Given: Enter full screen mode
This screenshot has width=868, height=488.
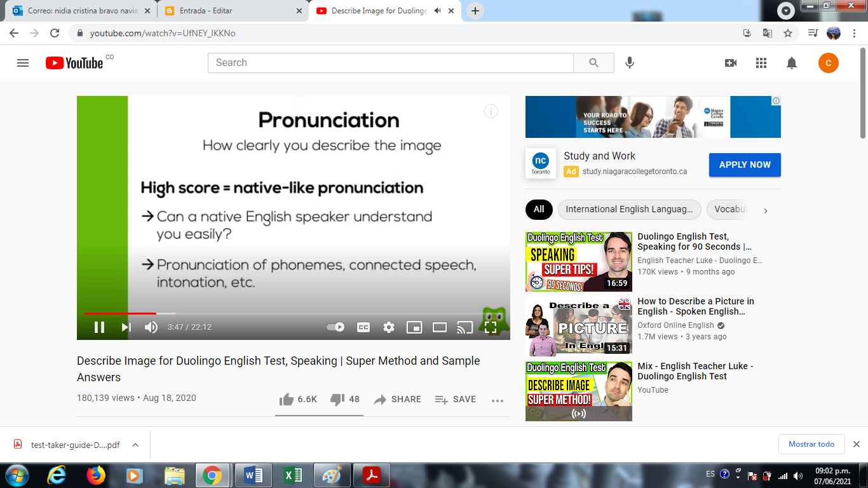Looking at the screenshot, I should (x=491, y=327).
